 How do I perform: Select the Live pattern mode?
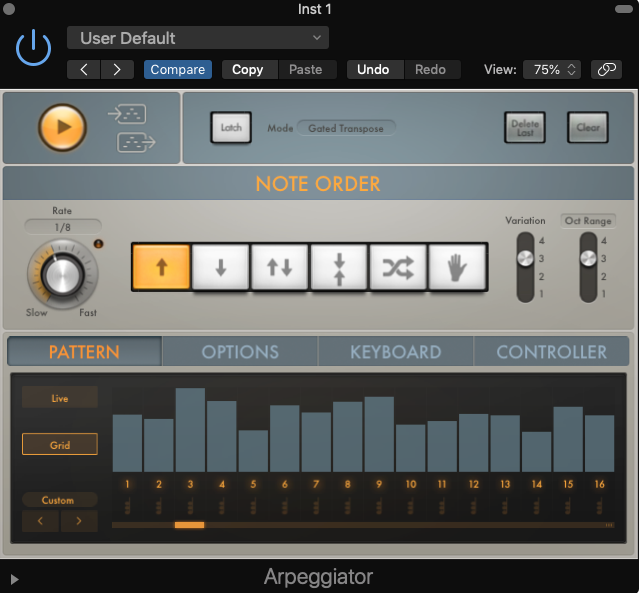coord(60,398)
